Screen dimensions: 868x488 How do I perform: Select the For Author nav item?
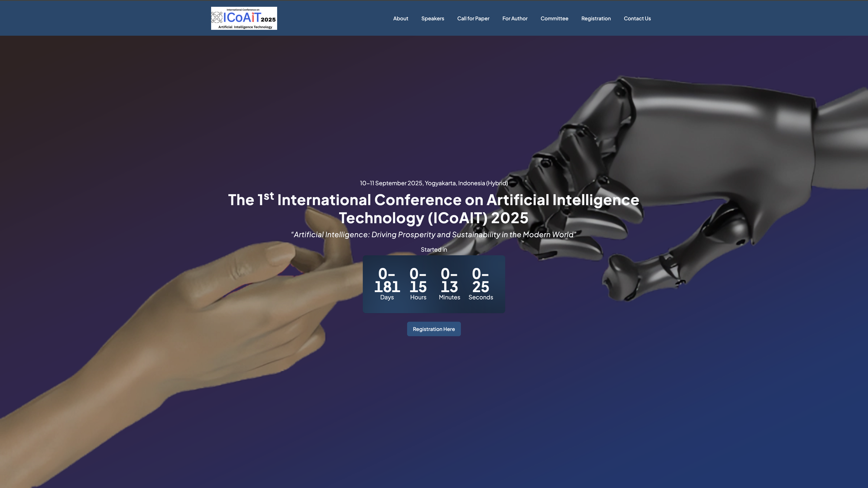514,19
